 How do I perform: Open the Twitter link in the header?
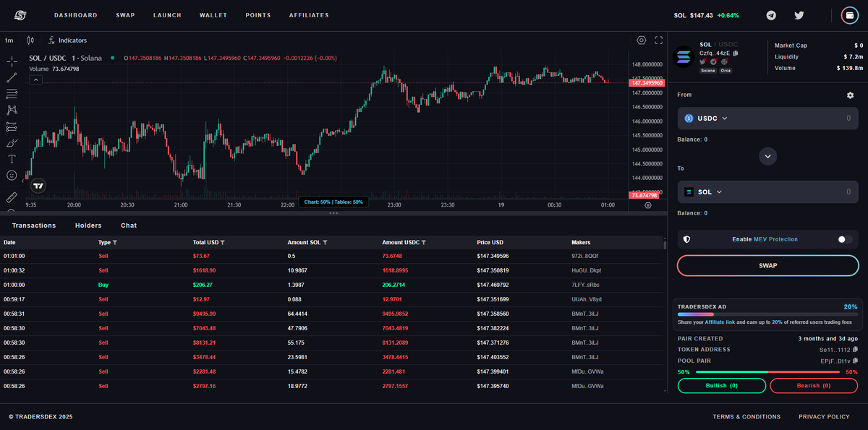coord(799,15)
